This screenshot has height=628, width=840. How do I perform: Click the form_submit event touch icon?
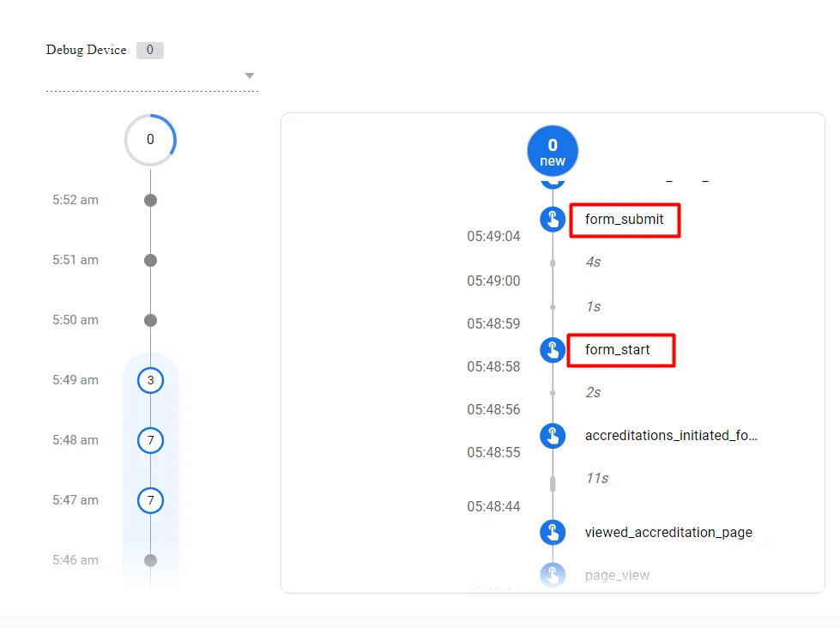coord(553,219)
